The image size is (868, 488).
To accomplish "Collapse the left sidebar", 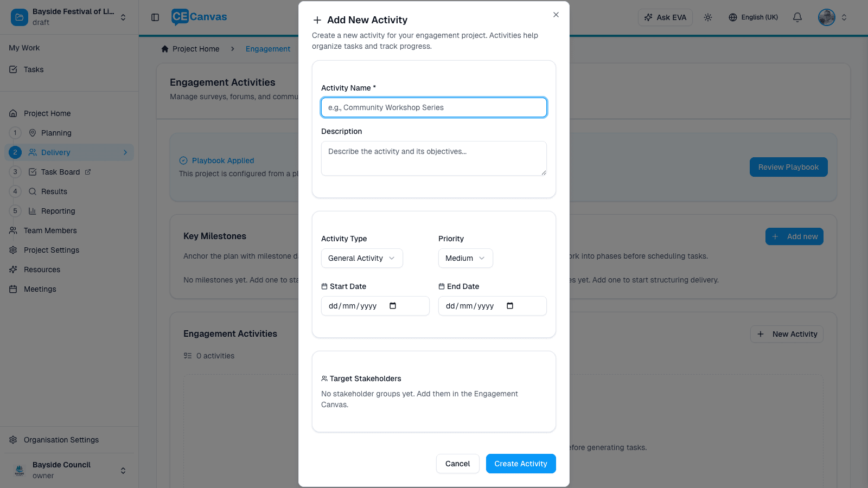I will tap(155, 17).
